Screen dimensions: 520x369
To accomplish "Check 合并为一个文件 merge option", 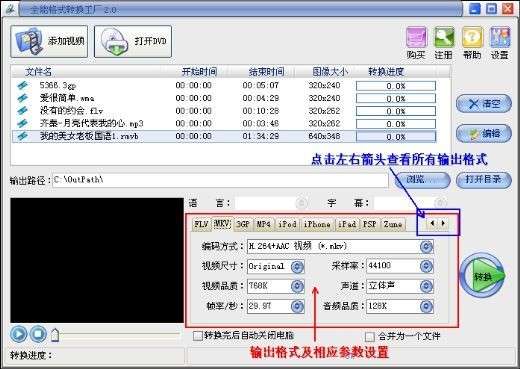I will point(369,336).
